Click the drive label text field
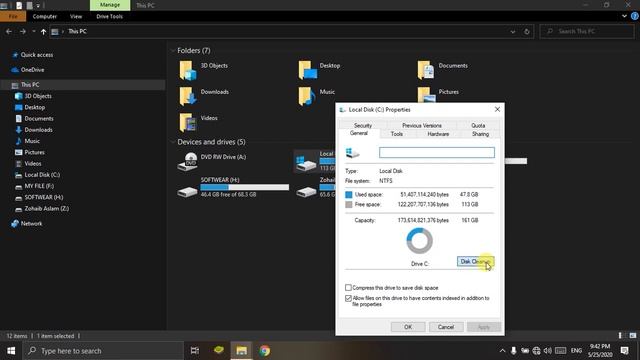The width and height of the screenshot is (640, 360). (x=437, y=153)
